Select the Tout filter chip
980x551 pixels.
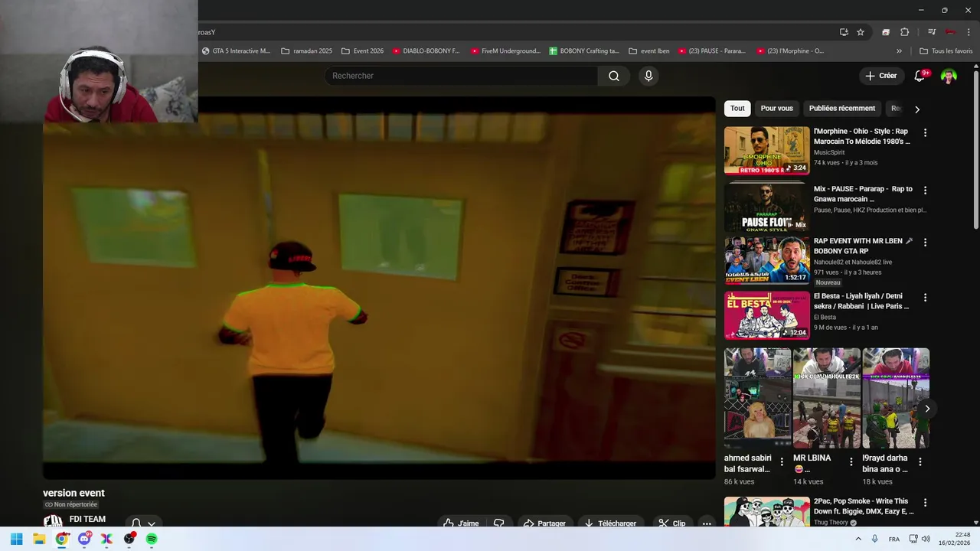point(737,109)
